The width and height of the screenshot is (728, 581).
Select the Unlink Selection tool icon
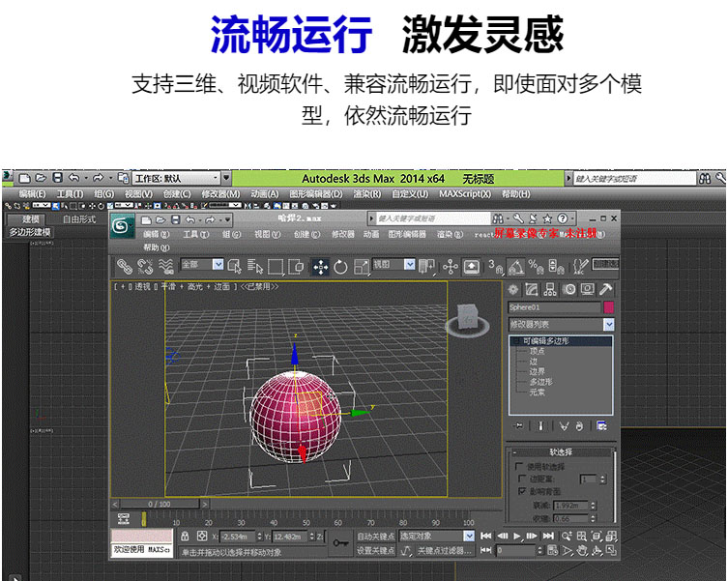[145, 267]
